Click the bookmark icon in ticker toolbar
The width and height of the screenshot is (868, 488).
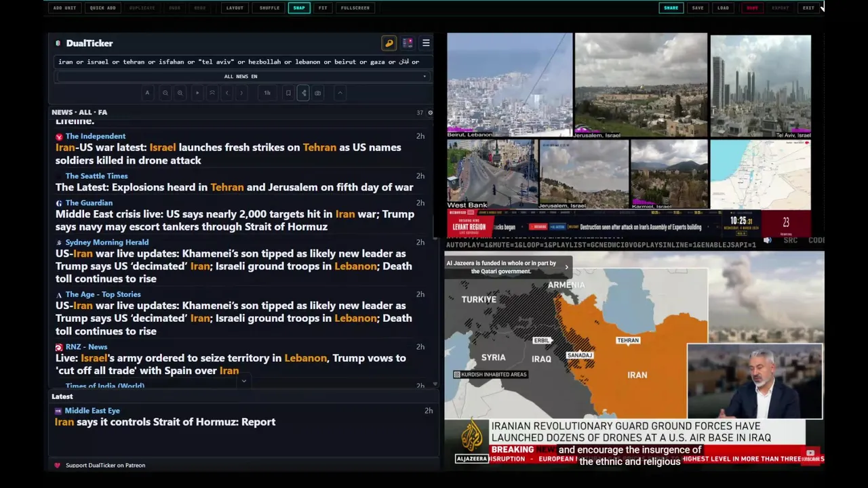[288, 93]
